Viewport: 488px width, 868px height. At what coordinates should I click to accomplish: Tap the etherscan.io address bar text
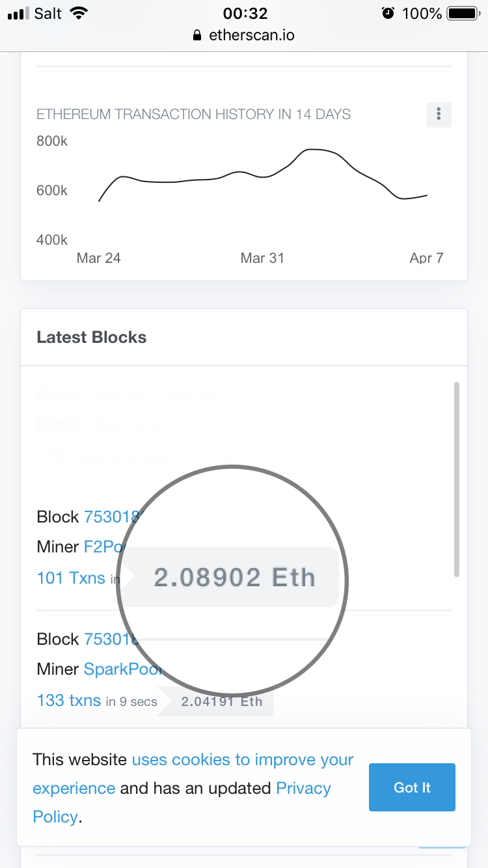251,36
